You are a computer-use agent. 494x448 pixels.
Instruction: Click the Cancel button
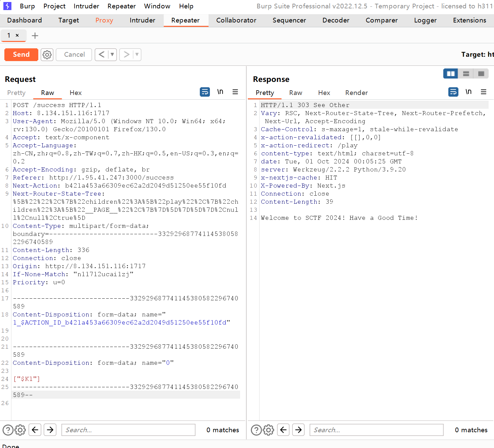click(x=74, y=55)
